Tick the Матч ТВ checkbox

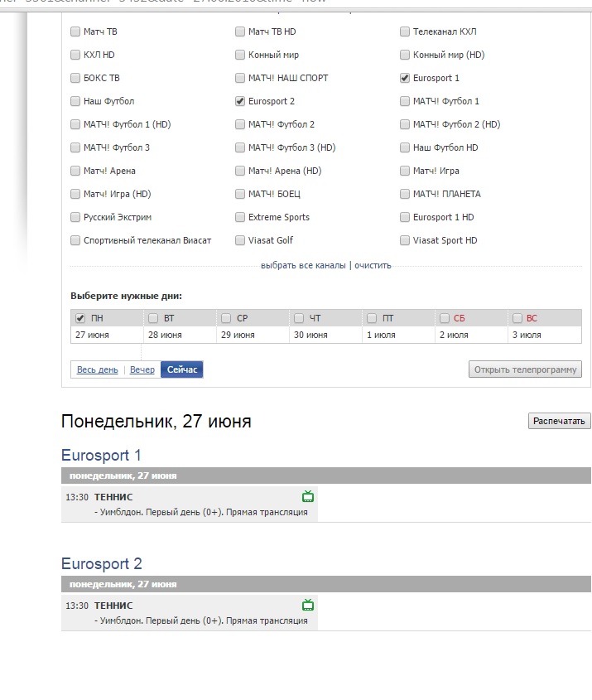pyautogui.click(x=75, y=31)
